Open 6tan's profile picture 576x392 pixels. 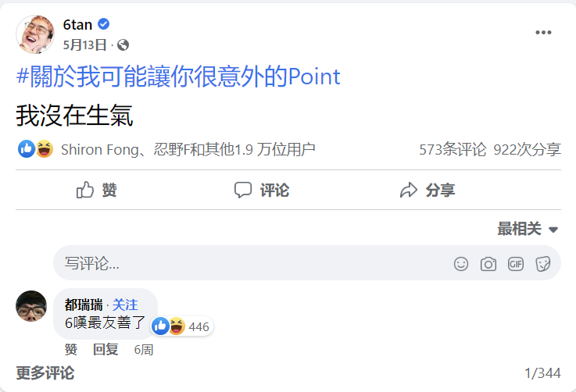click(x=35, y=34)
